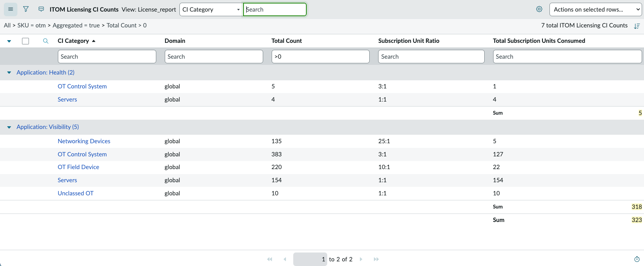Open the list context menu hamburger icon
Viewport: 644px width, 266px height.
pos(10,9)
